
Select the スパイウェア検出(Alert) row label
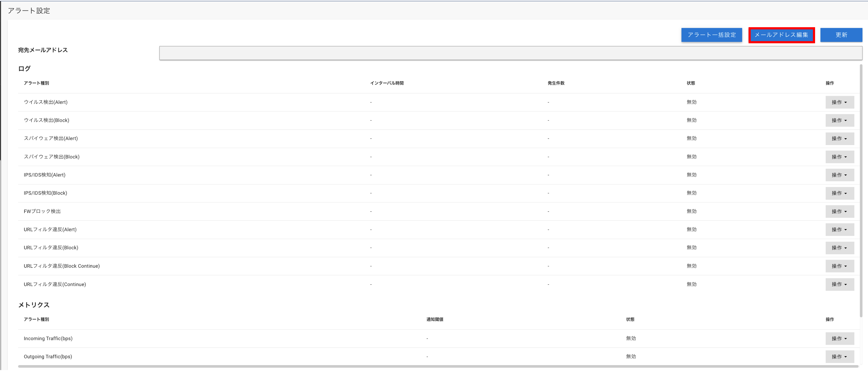50,139
